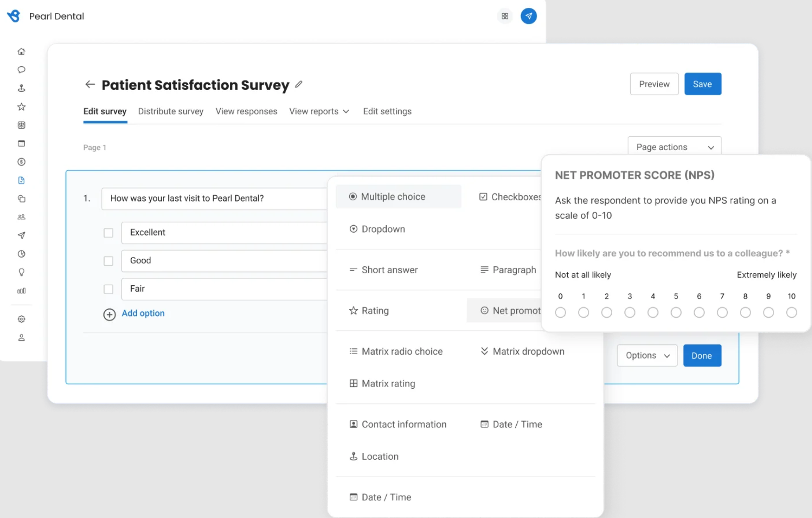Open the settings gear in sidebar
This screenshot has width=812, height=518.
[21, 319]
